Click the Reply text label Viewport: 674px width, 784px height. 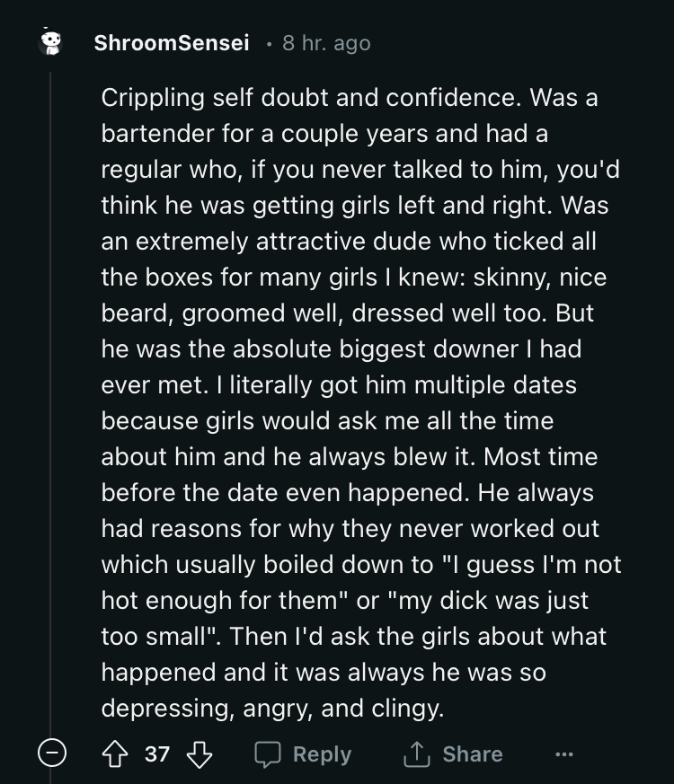[323, 754]
